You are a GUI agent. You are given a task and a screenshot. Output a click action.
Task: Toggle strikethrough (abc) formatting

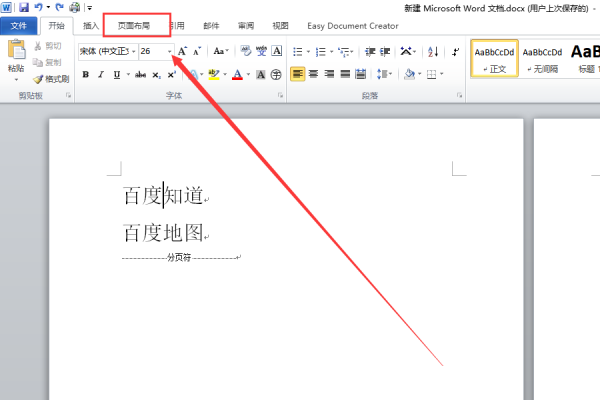(140, 74)
